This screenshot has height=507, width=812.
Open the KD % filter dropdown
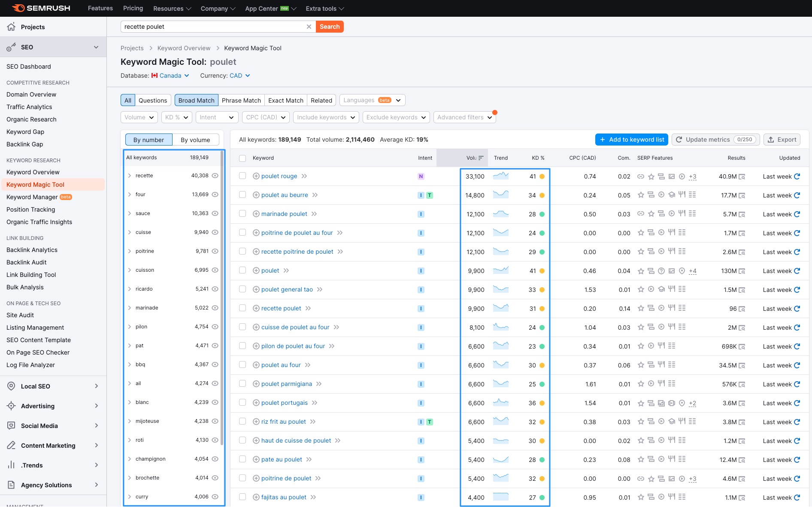click(x=176, y=117)
